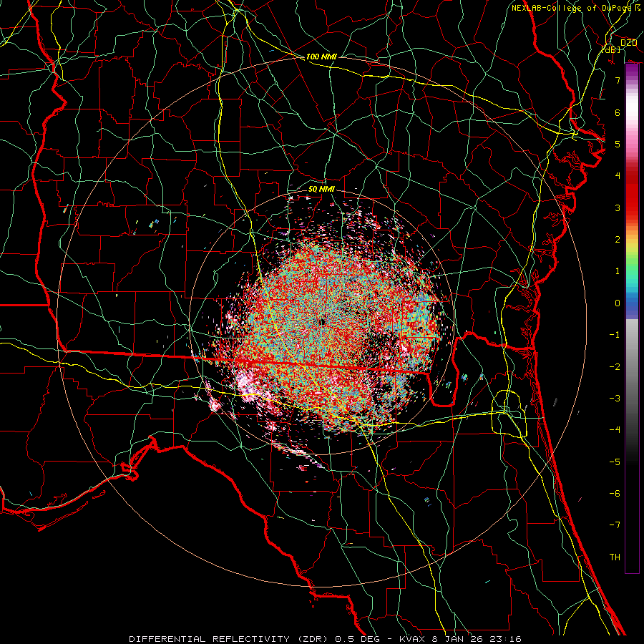This screenshot has height=644, width=644.
Task: Click the TH label on the scale
Action: pyautogui.click(x=615, y=557)
